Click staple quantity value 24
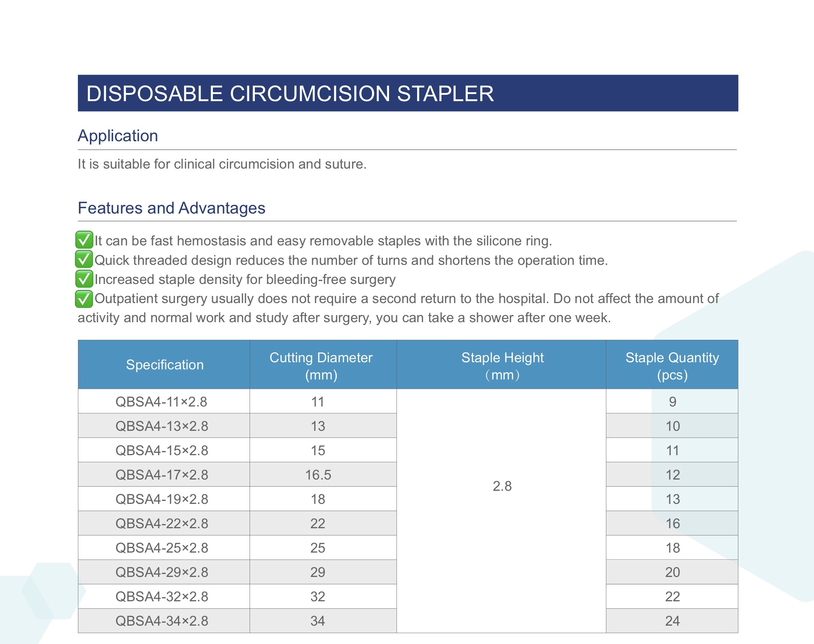814x644 pixels. [672, 621]
